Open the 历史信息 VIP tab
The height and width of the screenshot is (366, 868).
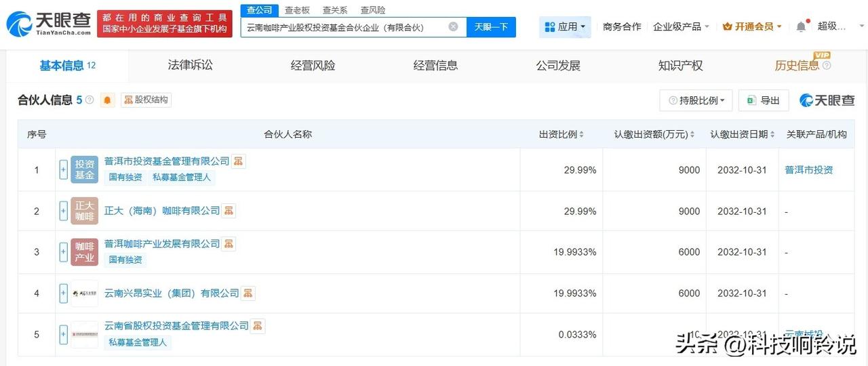[x=797, y=65]
